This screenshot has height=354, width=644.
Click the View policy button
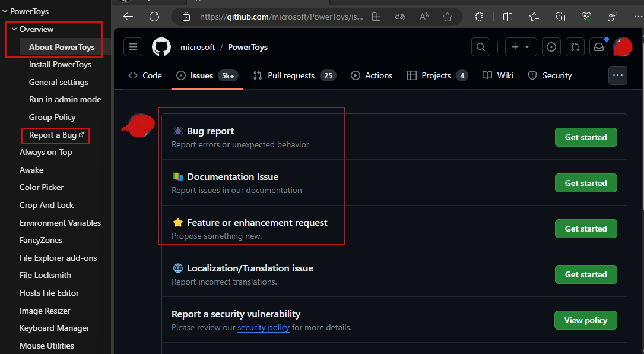[586, 320]
